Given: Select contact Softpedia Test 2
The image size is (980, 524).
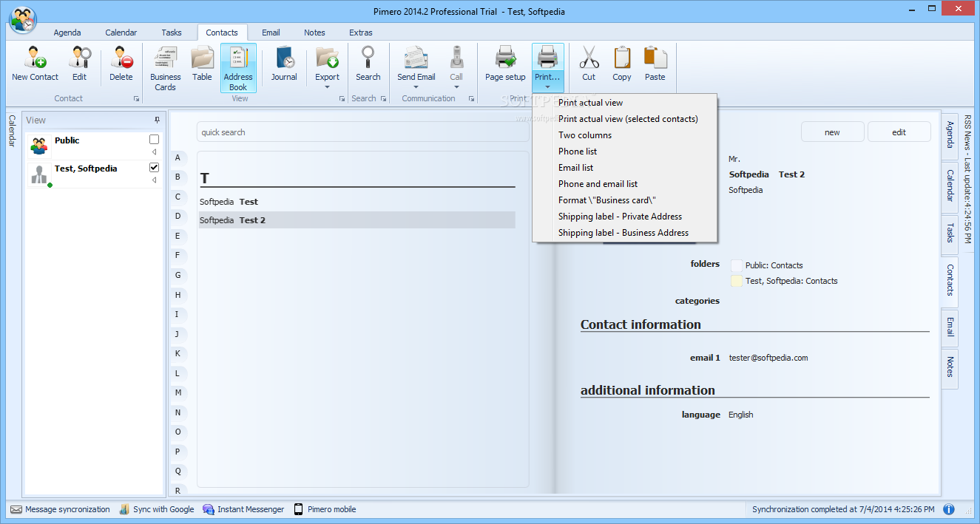Looking at the screenshot, I should click(357, 220).
